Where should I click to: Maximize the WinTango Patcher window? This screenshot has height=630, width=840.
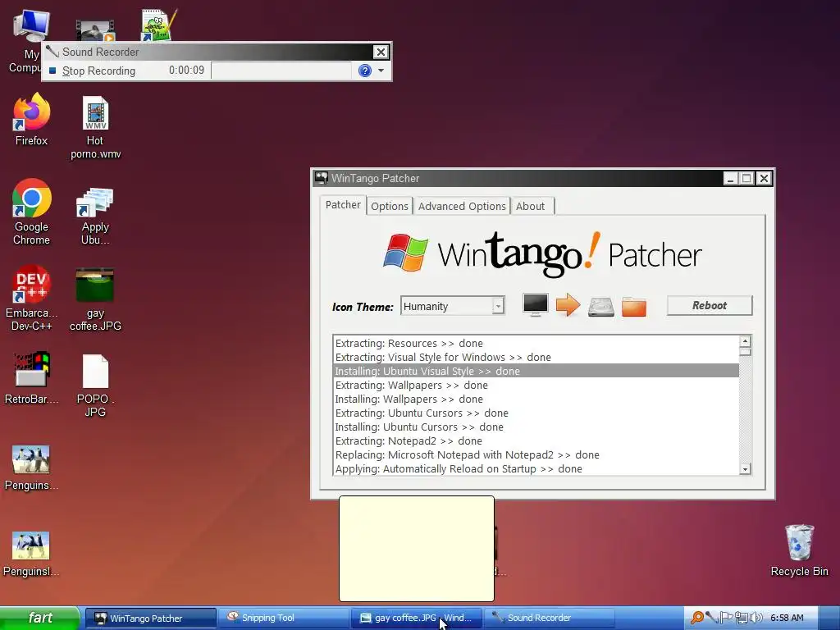click(x=746, y=178)
